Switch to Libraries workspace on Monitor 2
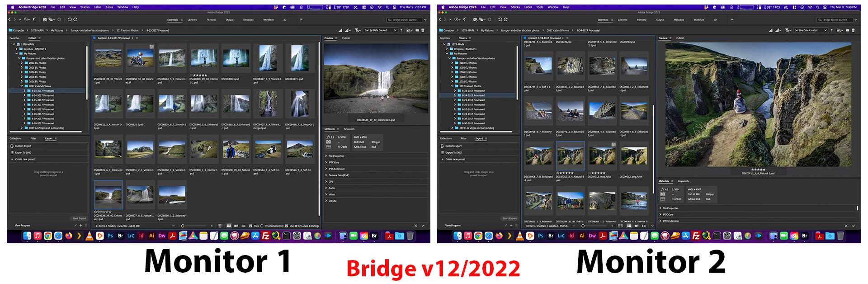Image resolution: width=868 pixels, height=284 pixels. [x=623, y=19]
